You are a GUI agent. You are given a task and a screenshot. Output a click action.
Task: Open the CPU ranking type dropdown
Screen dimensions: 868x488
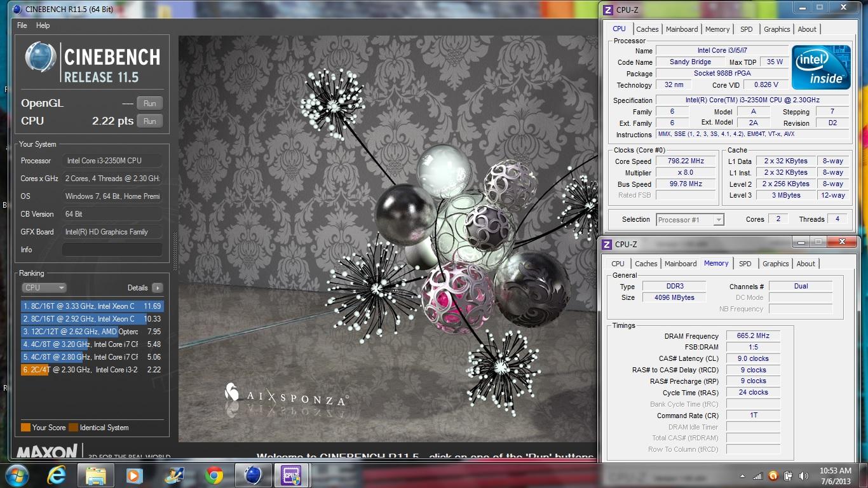[44, 288]
